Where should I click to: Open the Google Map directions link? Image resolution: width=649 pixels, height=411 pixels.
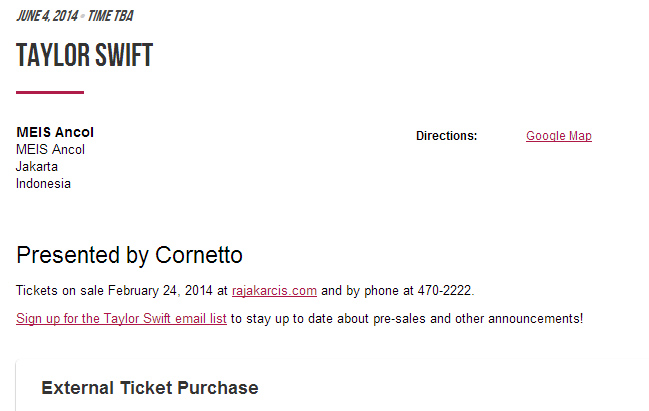pos(558,136)
